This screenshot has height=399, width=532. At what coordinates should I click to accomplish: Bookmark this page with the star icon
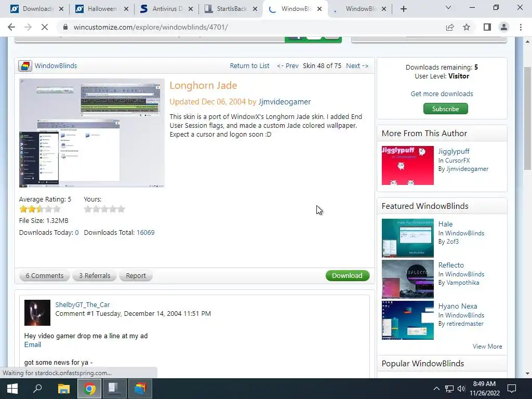tap(467, 27)
